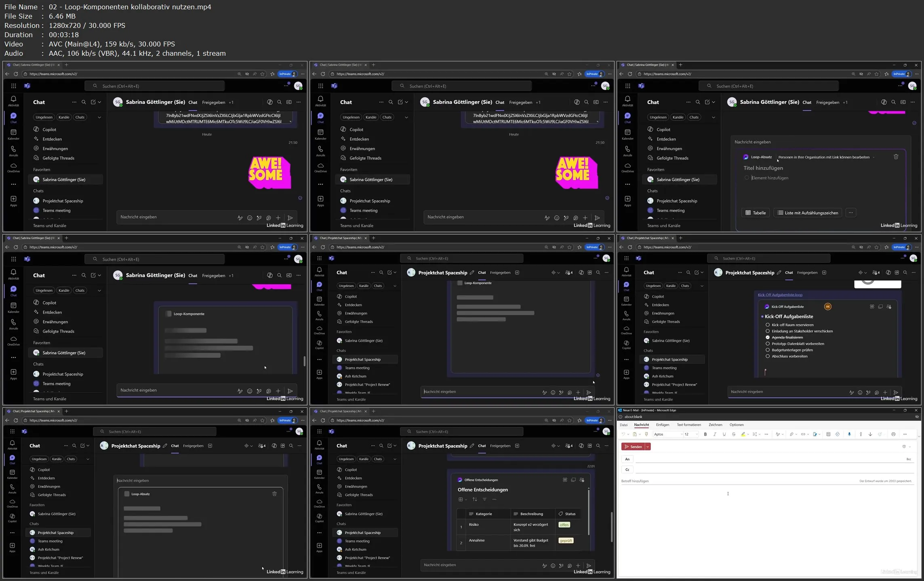The height and width of the screenshot is (581, 924).
Task: Open the Zeichnen ribbon tab
Action: pos(715,425)
